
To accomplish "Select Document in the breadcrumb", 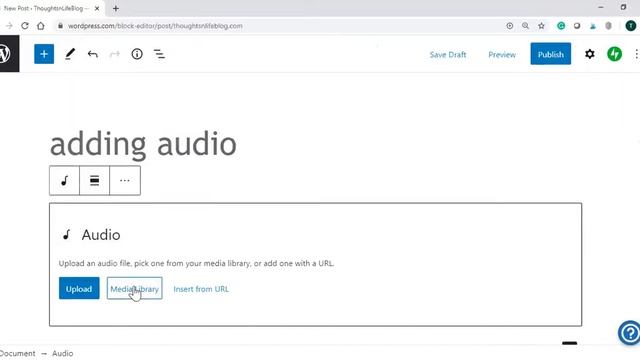I will [18, 353].
